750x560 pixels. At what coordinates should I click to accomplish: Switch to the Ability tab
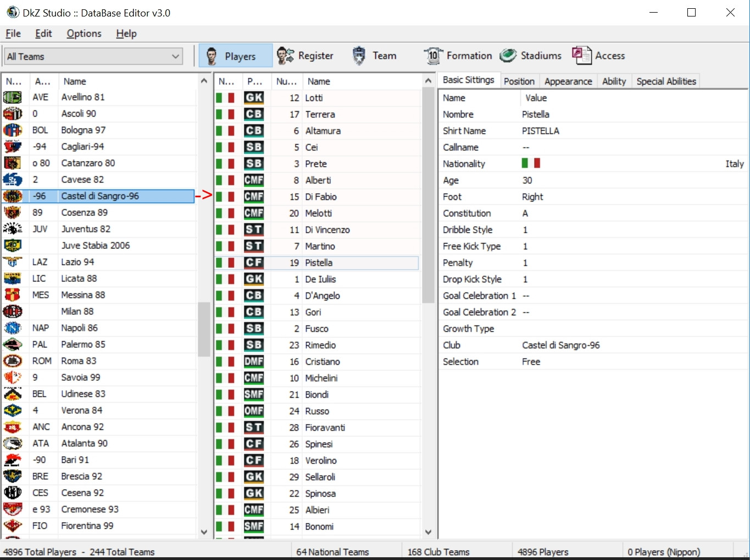614,81
